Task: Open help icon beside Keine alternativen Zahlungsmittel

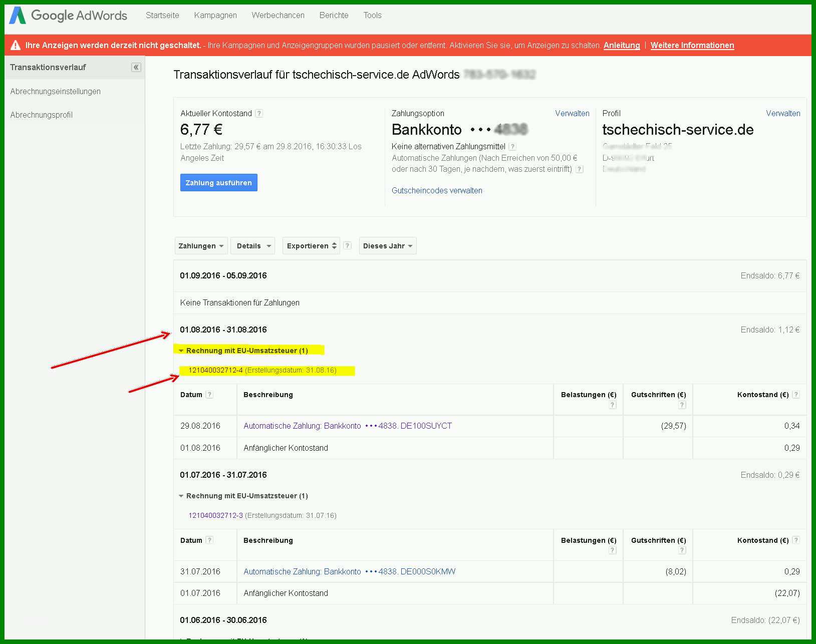Action: 512,147
